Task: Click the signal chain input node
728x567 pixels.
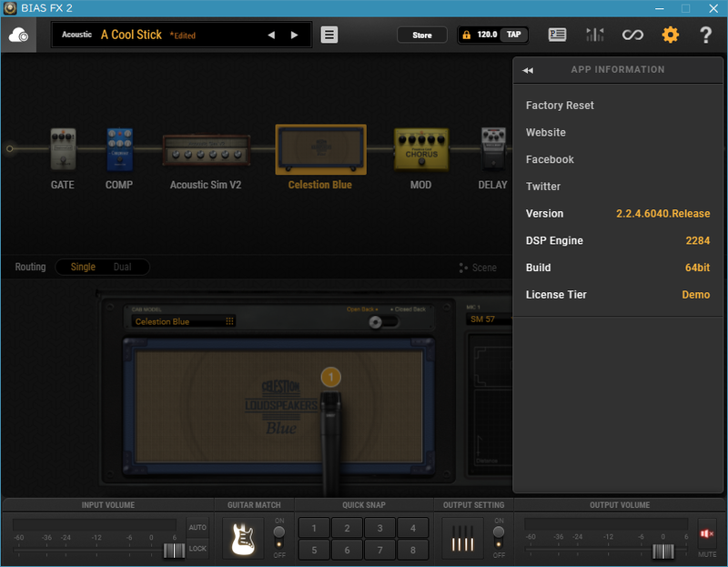Action: pos(9,149)
